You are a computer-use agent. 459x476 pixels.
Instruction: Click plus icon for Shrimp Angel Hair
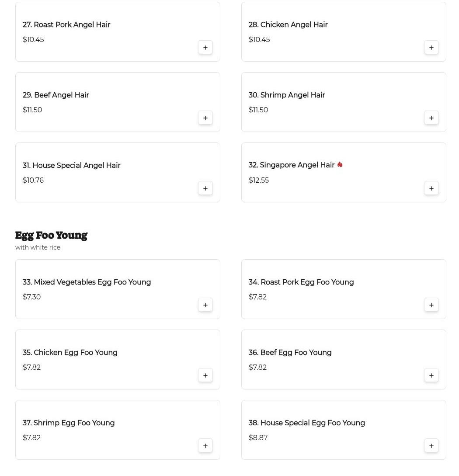431,118
